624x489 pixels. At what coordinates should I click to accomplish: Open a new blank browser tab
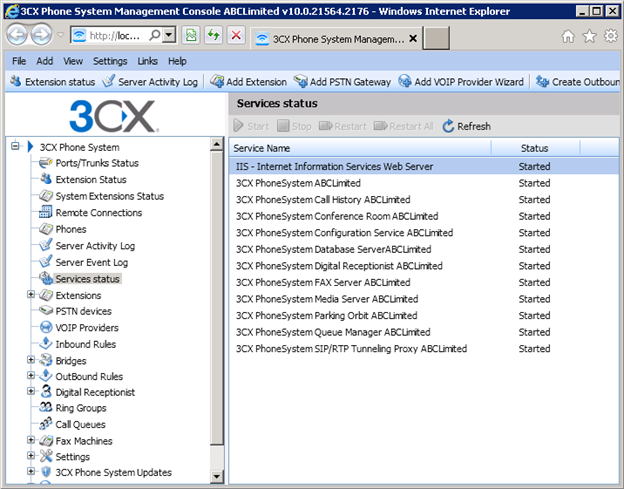pos(436,38)
